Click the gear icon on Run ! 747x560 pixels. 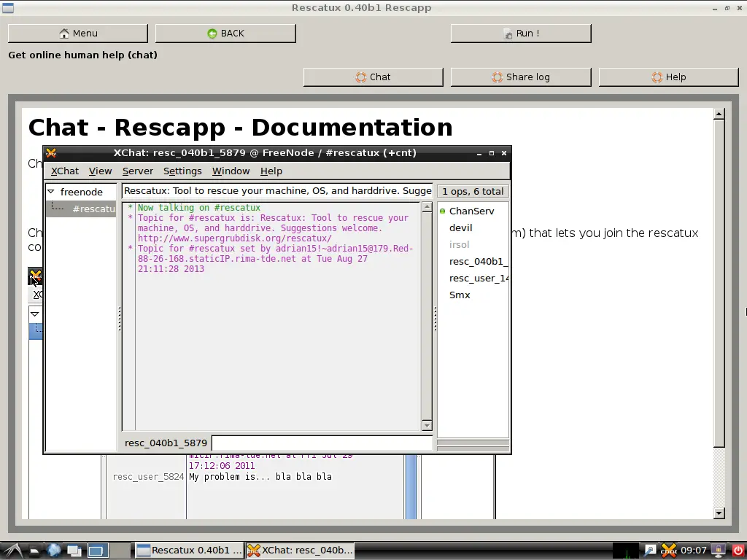pos(508,34)
